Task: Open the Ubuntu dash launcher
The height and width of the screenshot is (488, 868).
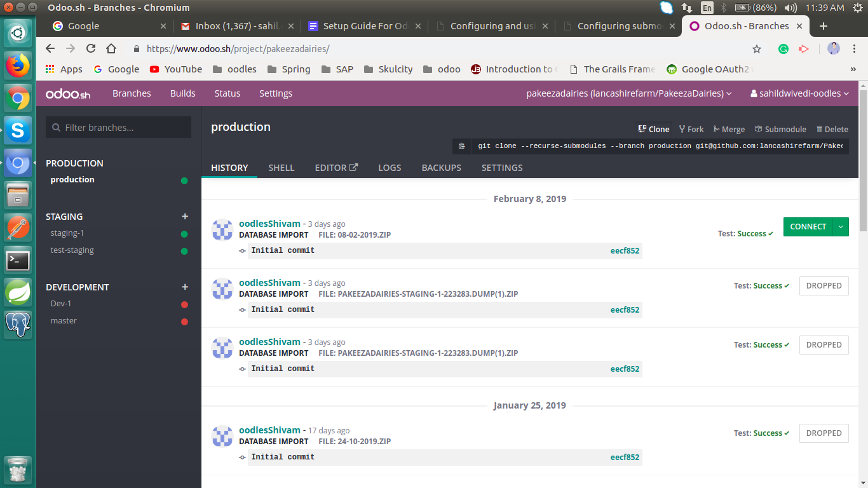Action: click(18, 32)
